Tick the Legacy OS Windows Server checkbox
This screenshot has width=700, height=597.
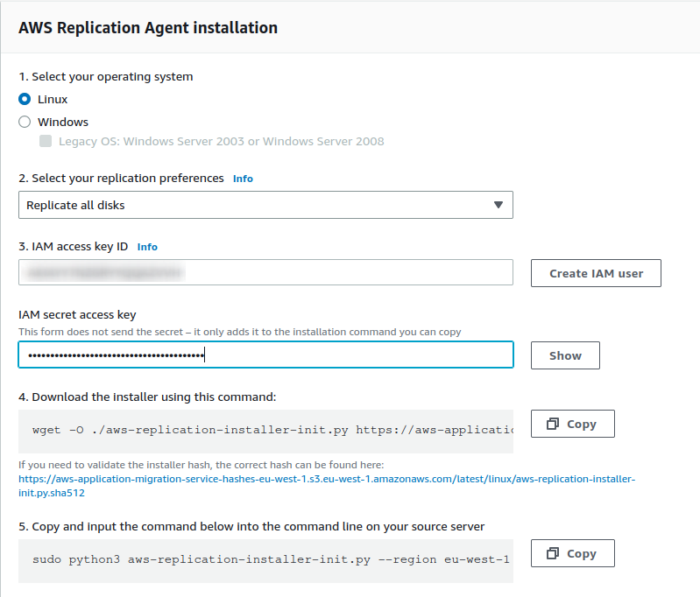coord(46,141)
